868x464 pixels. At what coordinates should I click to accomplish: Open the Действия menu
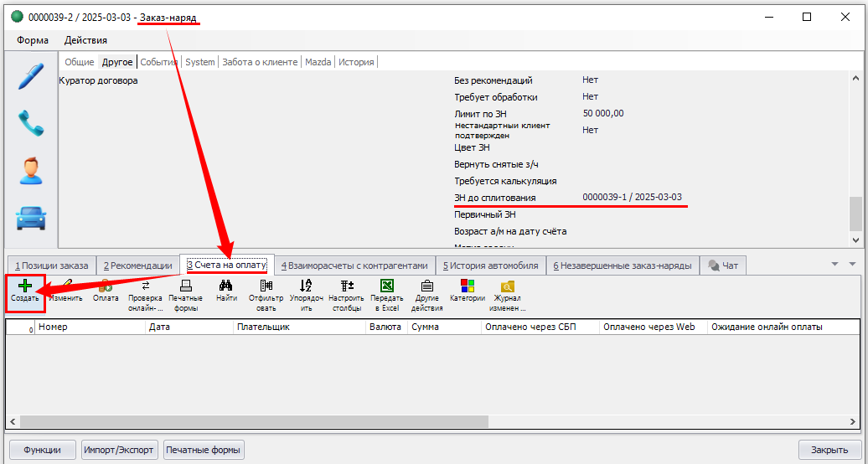click(85, 40)
